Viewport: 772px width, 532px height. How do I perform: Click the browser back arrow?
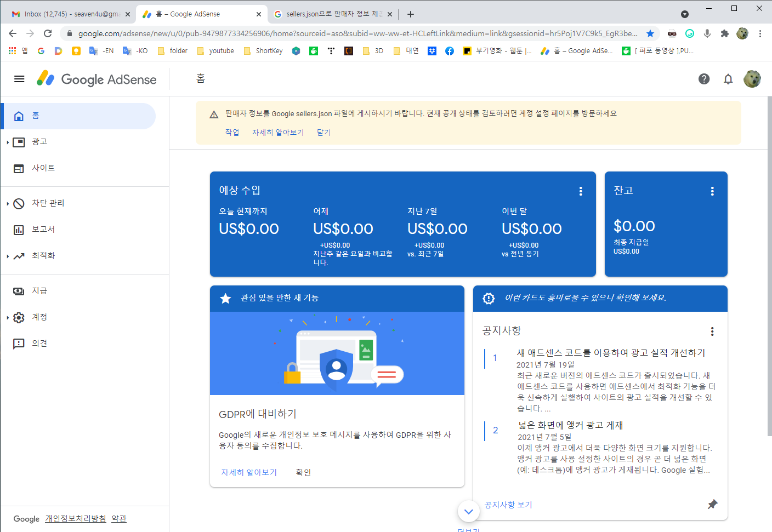13,33
